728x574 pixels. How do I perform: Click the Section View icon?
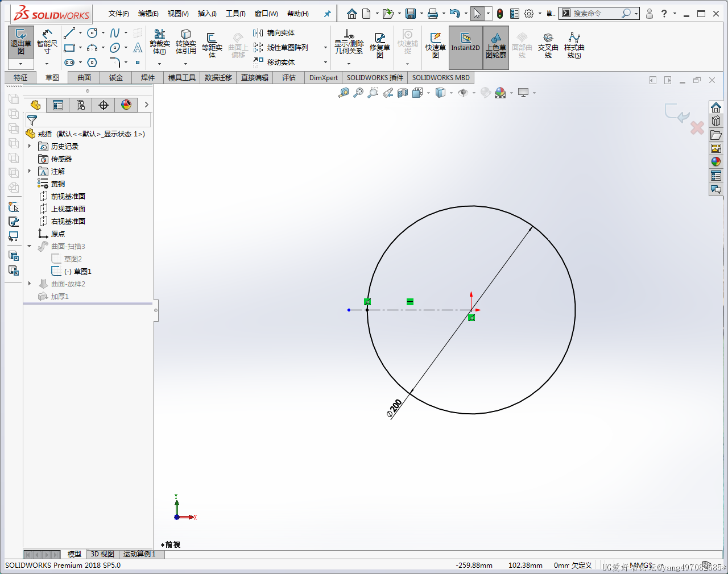point(403,93)
